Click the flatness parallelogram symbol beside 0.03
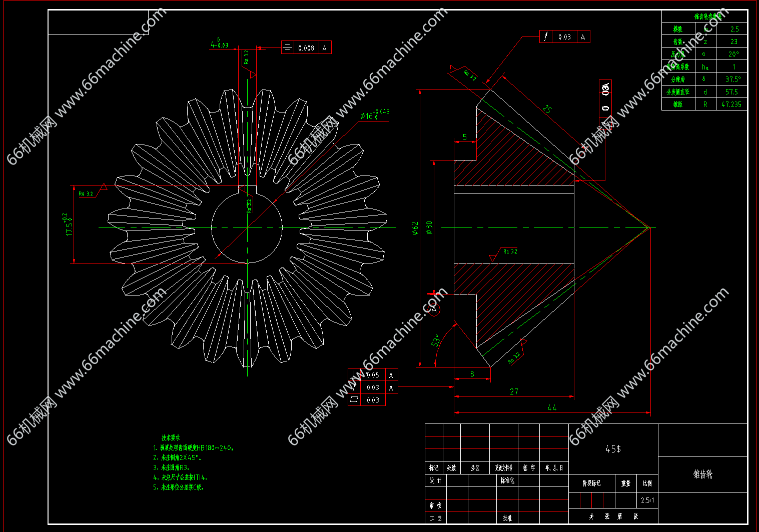The image size is (759, 532). [354, 399]
